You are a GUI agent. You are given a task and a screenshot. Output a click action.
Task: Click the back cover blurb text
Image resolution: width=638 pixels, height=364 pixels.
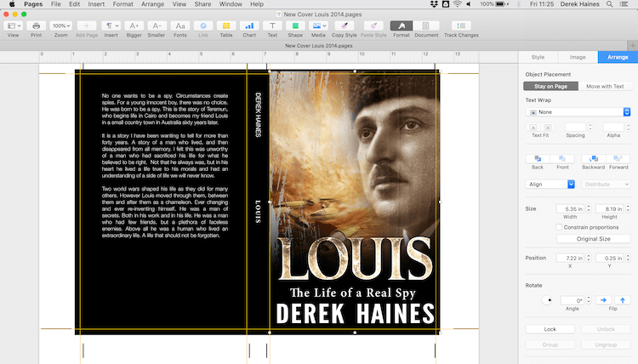tap(165, 166)
